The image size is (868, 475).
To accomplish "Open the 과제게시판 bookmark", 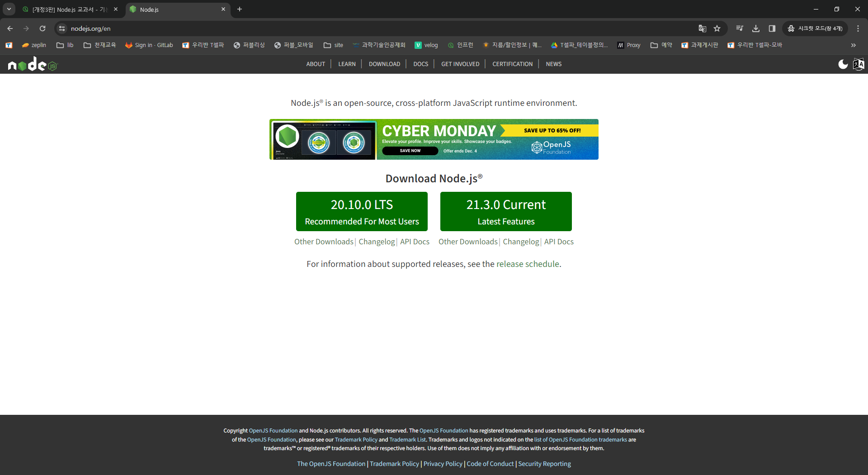I will (700, 45).
